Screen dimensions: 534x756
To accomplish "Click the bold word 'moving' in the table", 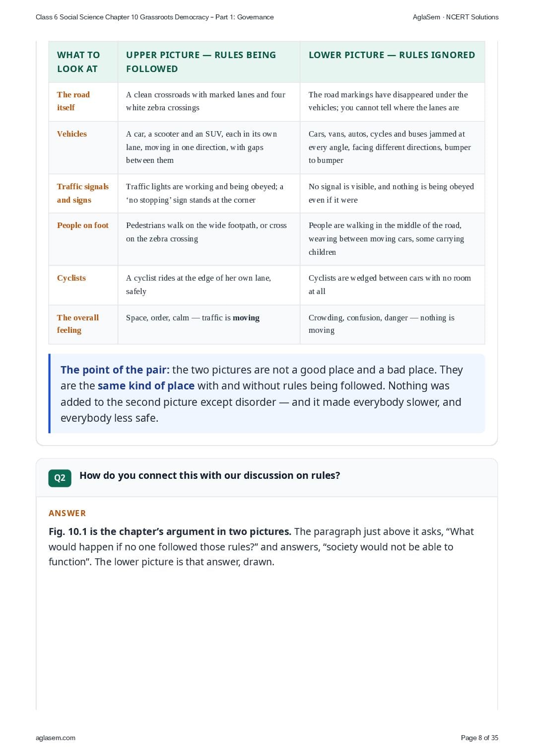I will 246,317.
